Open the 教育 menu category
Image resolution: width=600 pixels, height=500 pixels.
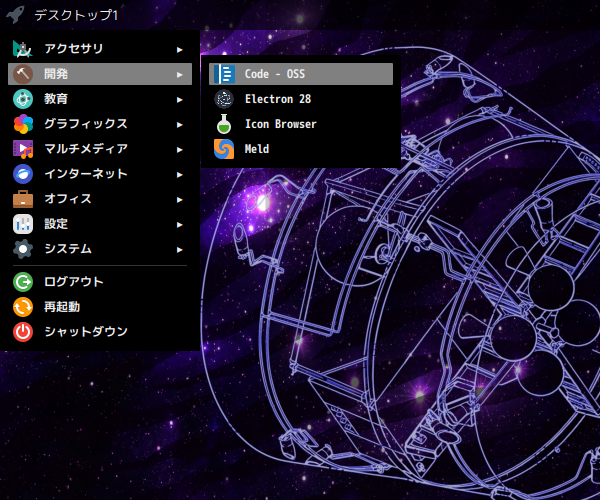(100, 99)
